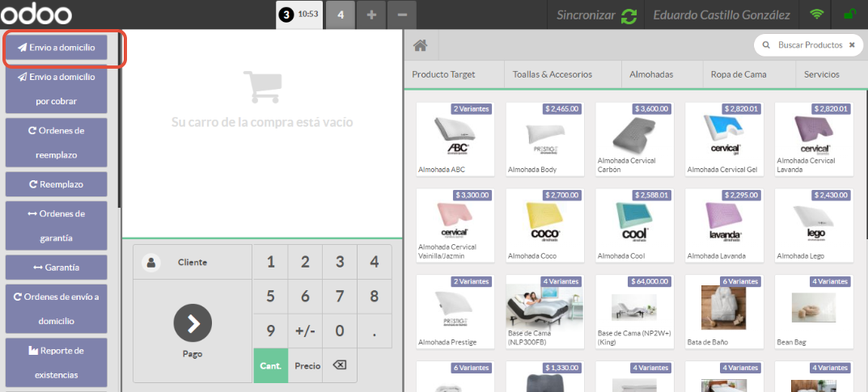Tap numpad key 2

click(x=305, y=262)
